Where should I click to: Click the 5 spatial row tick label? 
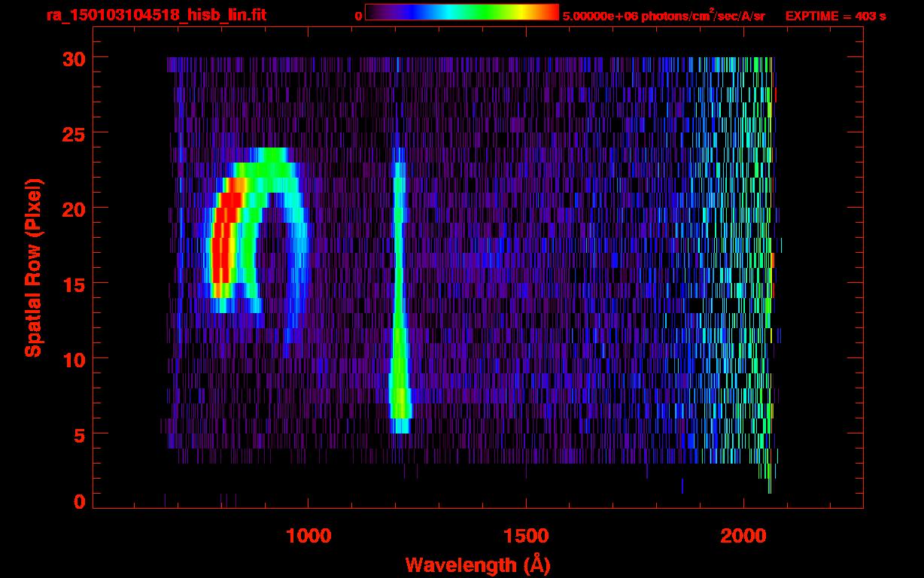(80, 434)
